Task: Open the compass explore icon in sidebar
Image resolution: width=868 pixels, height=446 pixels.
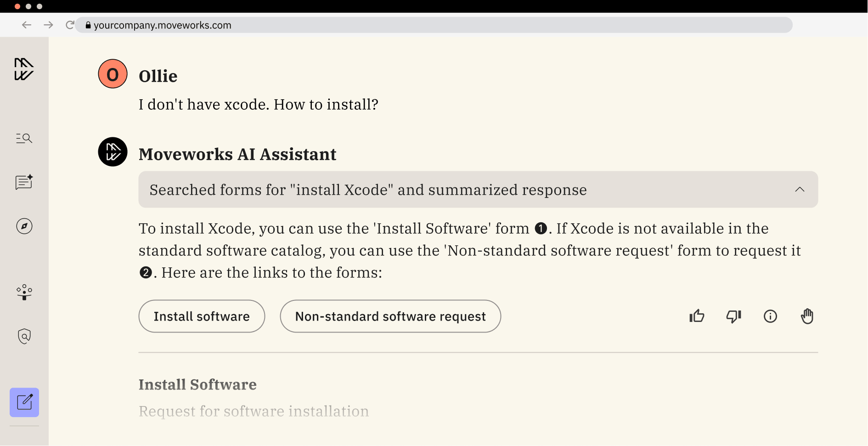Action: pyautogui.click(x=24, y=226)
